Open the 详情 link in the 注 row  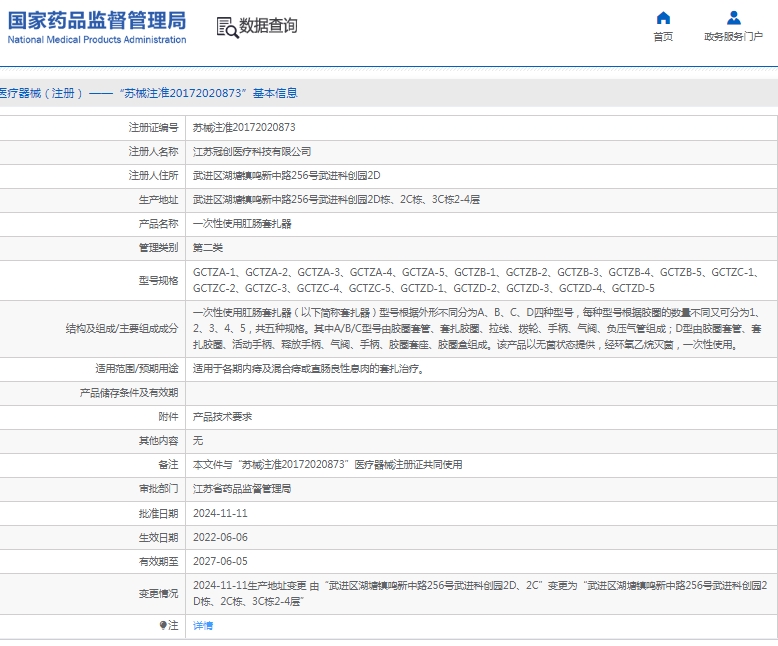(x=203, y=625)
